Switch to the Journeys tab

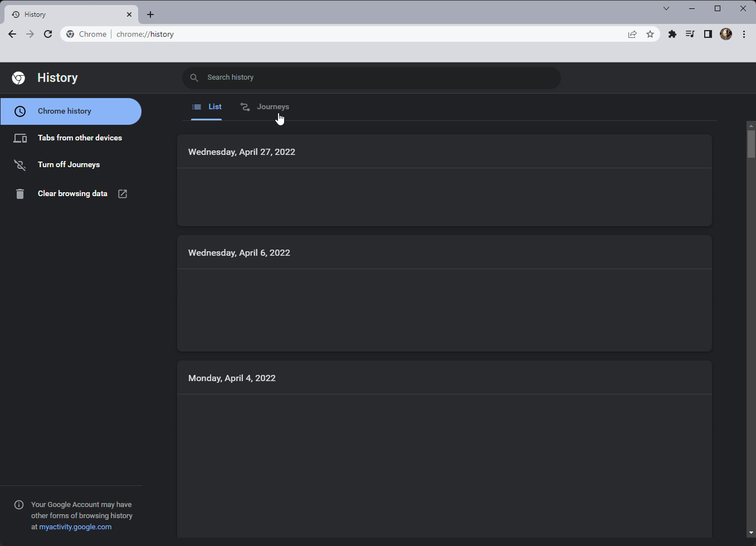pyautogui.click(x=265, y=107)
